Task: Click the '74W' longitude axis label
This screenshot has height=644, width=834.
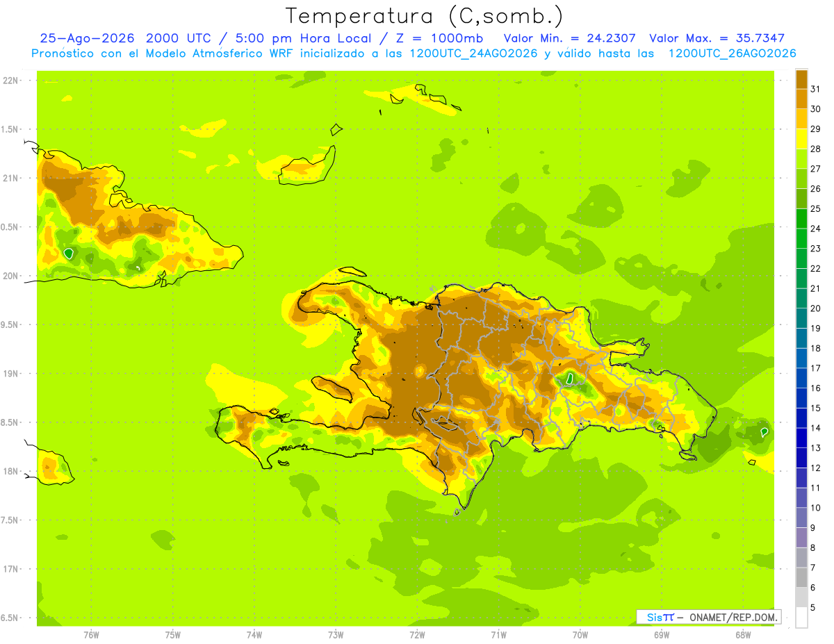Action: tap(254, 634)
